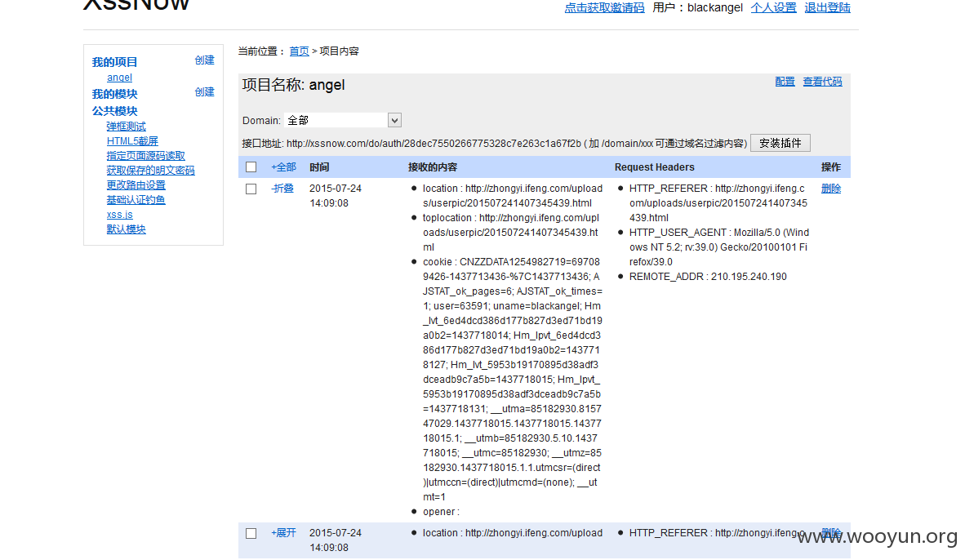Click the 我的模块 heading
Image resolution: width=965 pixels, height=560 pixels.
[x=114, y=94]
